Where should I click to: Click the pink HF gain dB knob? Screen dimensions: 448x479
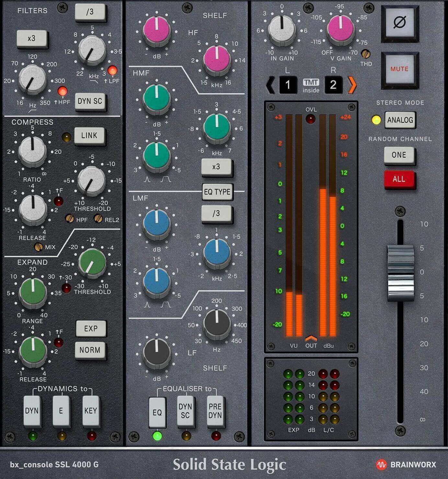tap(157, 31)
